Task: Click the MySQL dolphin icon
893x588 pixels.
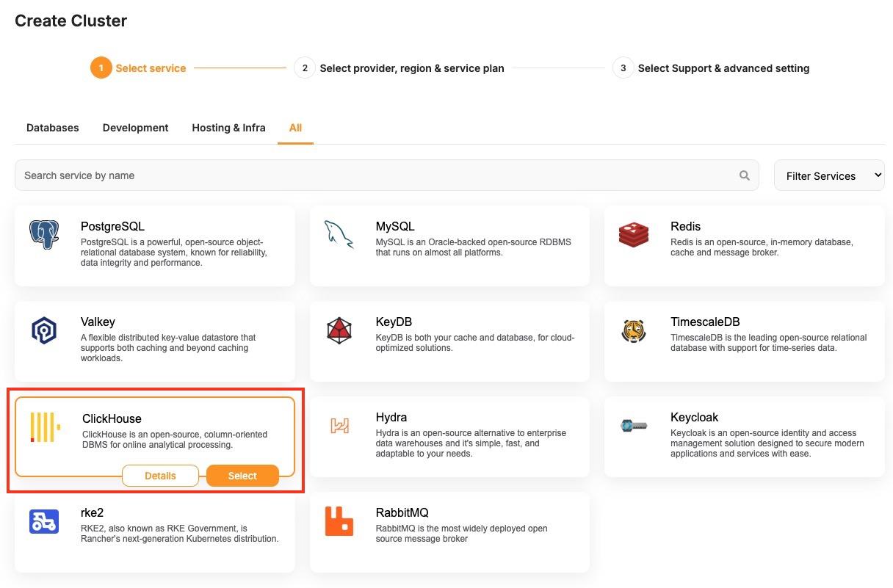Action: pos(339,235)
